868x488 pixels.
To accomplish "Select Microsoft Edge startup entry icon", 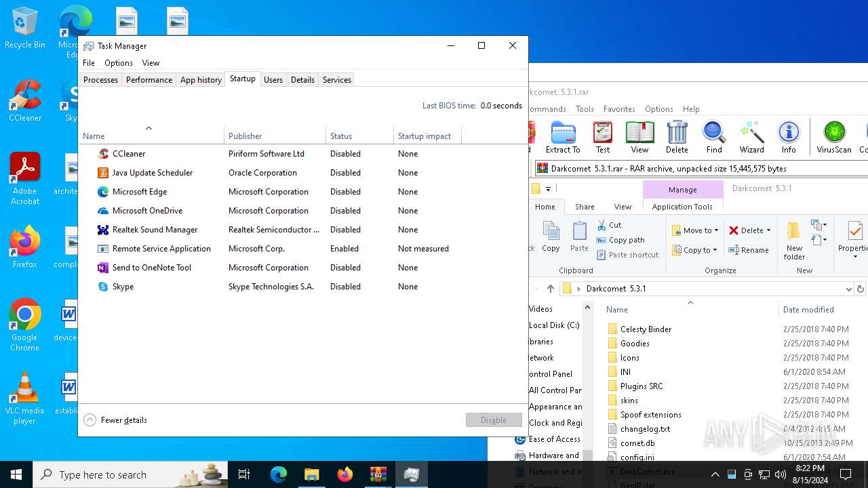I will (x=103, y=192).
